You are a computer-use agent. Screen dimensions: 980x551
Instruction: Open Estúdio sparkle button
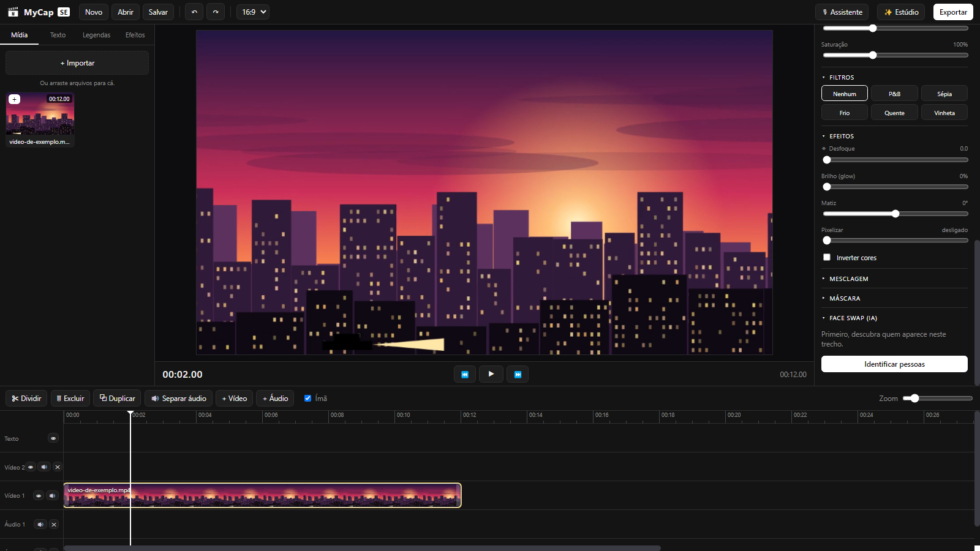coord(901,12)
